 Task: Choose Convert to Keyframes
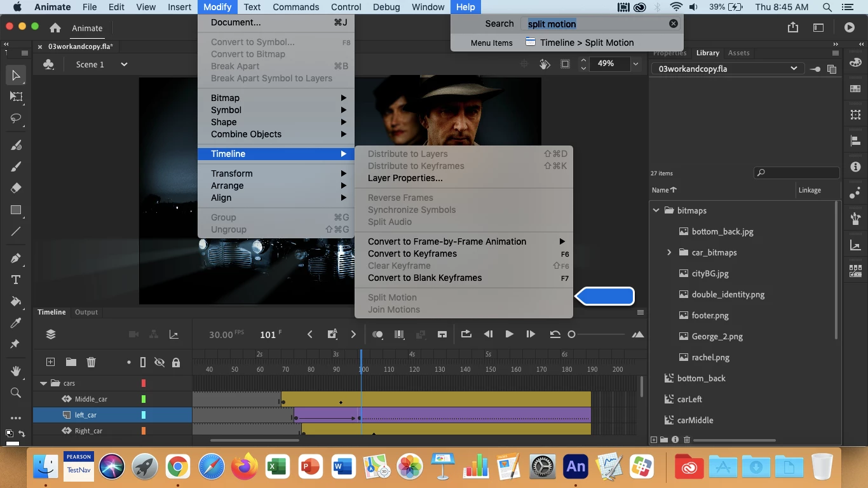coord(464,254)
